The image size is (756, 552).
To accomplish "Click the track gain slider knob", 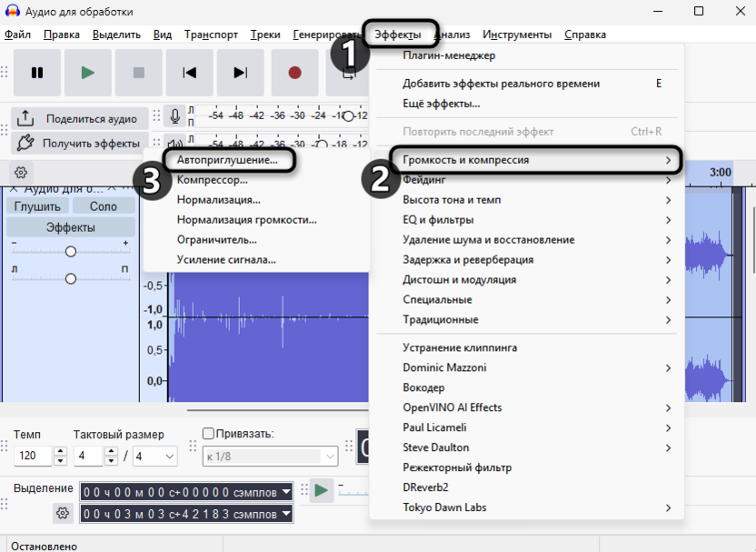I will (70, 251).
